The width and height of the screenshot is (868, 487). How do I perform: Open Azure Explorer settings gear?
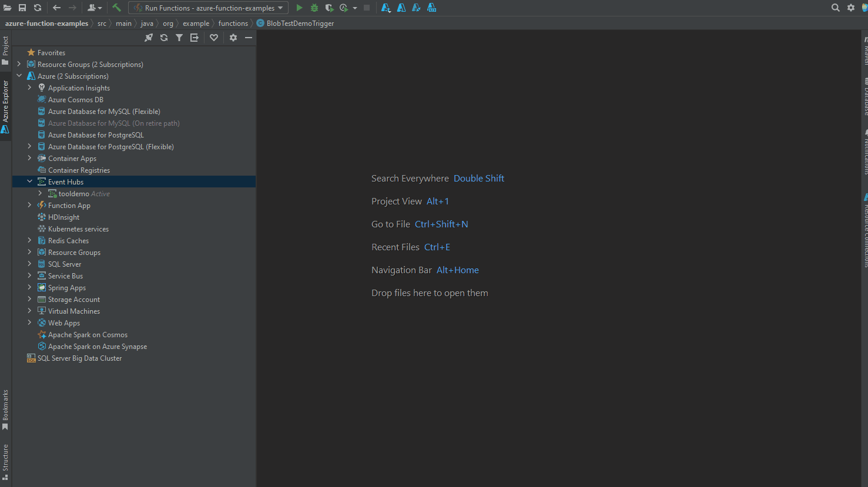click(x=233, y=37)
